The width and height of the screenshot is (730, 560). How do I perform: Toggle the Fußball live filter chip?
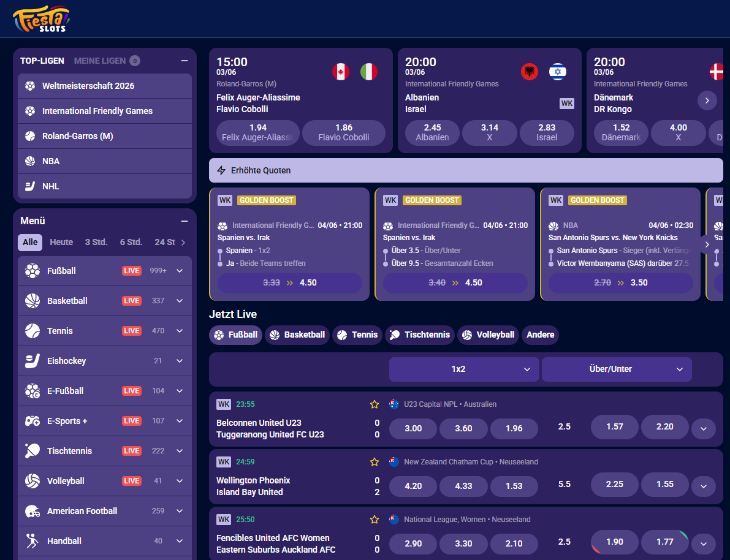(235, 335)
